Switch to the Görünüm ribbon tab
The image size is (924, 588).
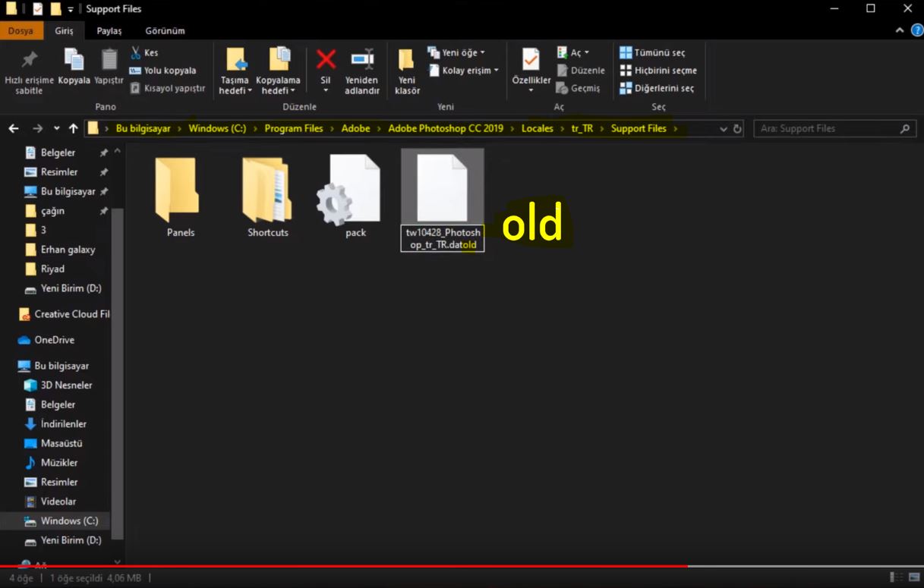coord(165,31)
